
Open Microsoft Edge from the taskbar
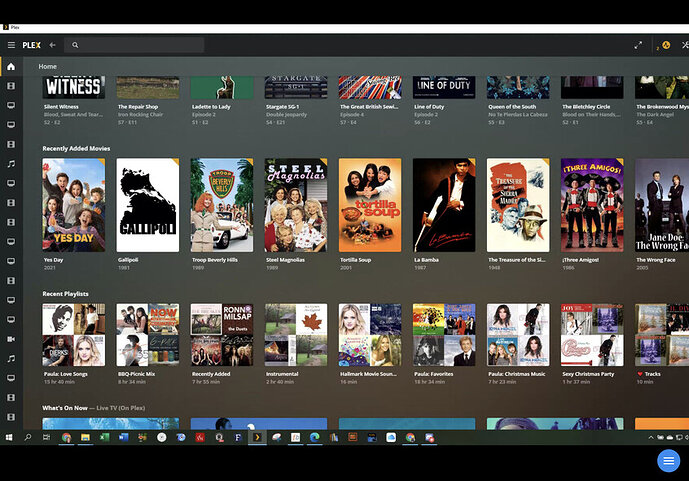[x=315, y=437]
